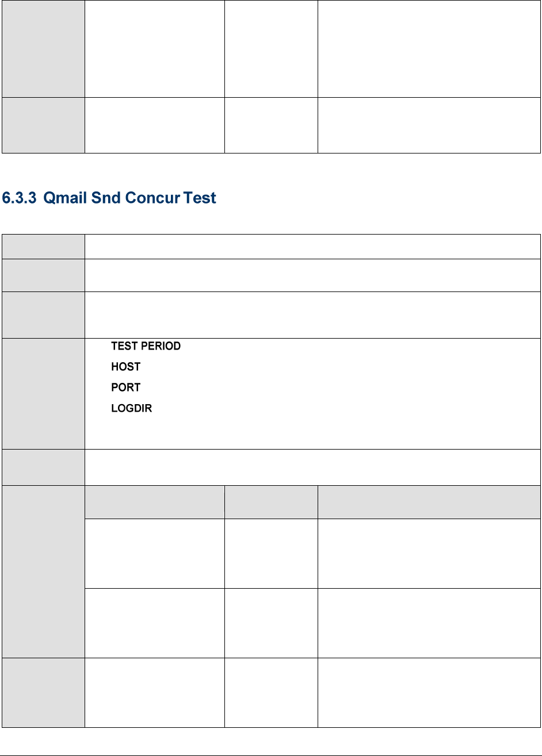Click the white cell directly below the narrowest gray header
Image resolution: width=542 pixels, height=756 pixels.
coord(270,553)
